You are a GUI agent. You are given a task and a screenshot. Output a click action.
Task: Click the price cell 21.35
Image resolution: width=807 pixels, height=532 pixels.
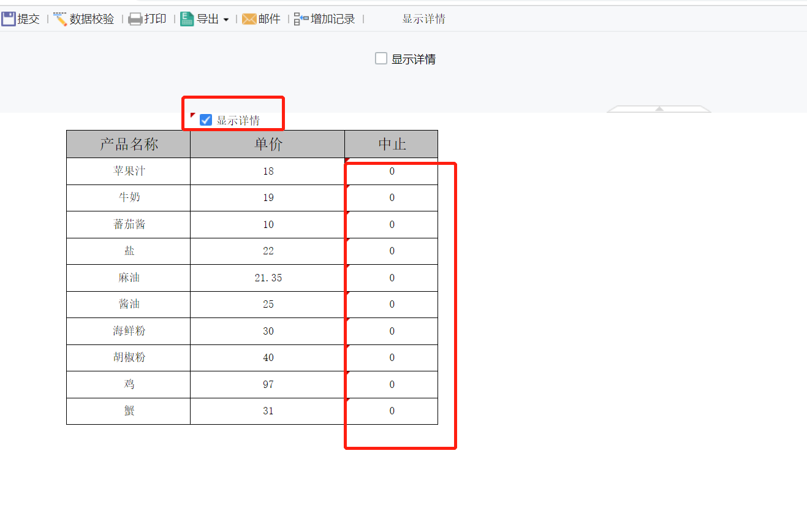[x=268, y=278]
